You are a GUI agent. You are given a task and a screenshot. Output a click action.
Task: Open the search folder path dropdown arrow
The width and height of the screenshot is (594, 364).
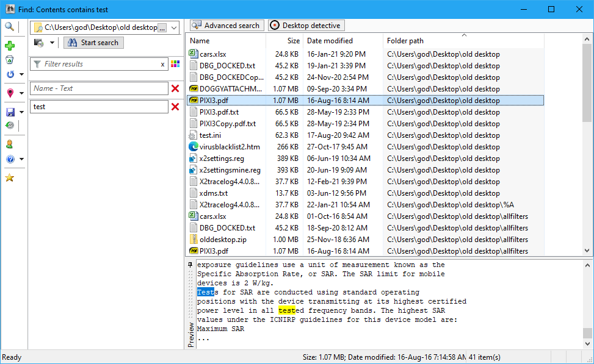coord(173,27)
